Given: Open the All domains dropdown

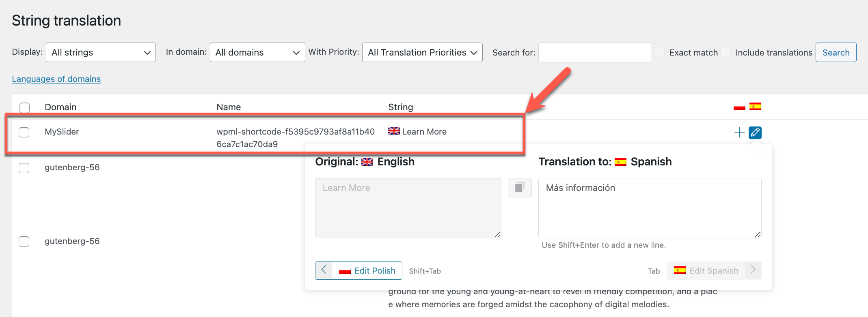Looking at the screenshot, I should pos(257,52).
